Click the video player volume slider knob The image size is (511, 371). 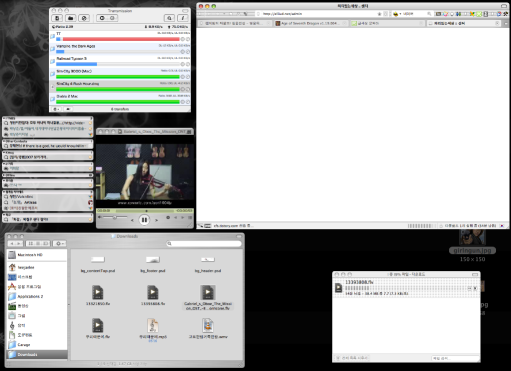point(114,217)
